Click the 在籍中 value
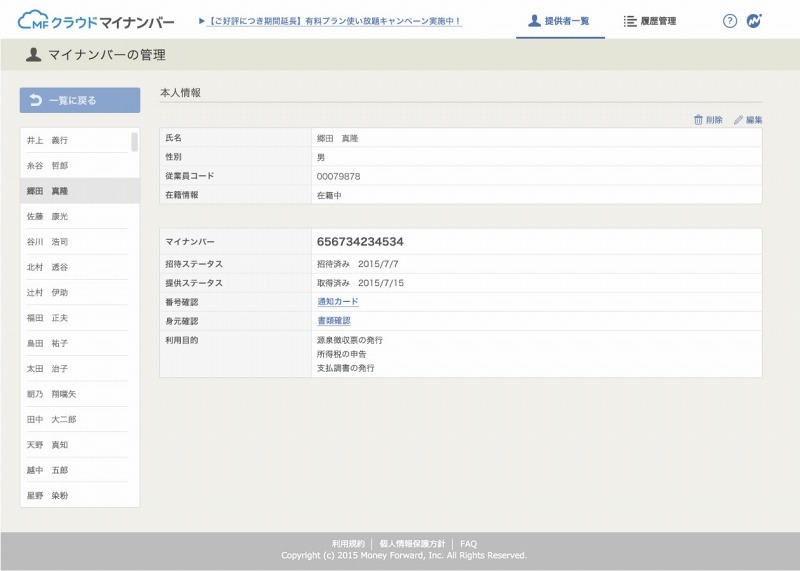Screen dimensions: 800x571 point(329,195)
